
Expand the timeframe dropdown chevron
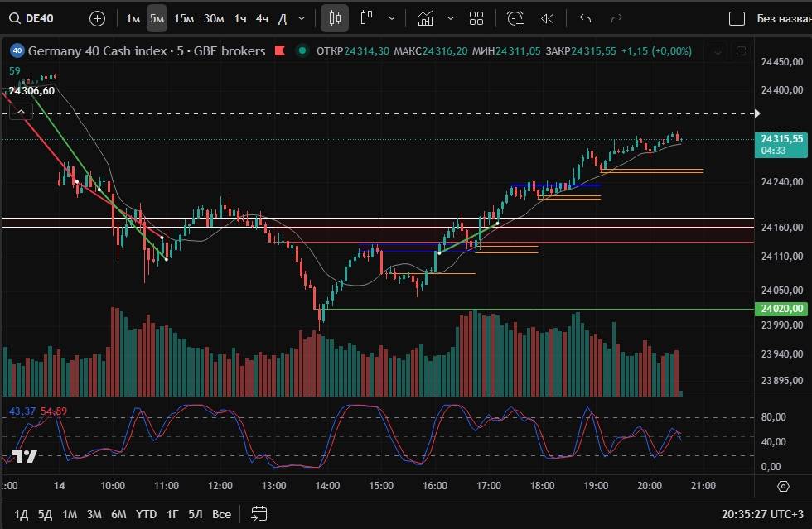point(301,18)
